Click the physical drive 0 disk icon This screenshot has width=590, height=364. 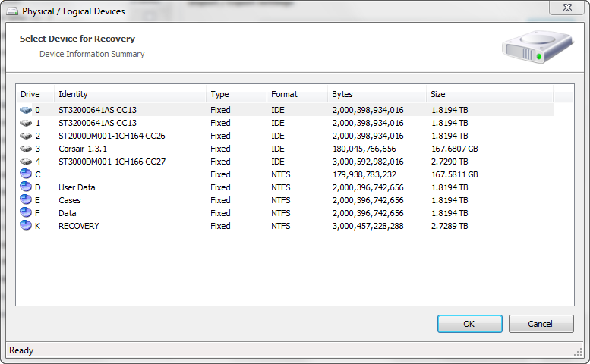tap(27, 110)
